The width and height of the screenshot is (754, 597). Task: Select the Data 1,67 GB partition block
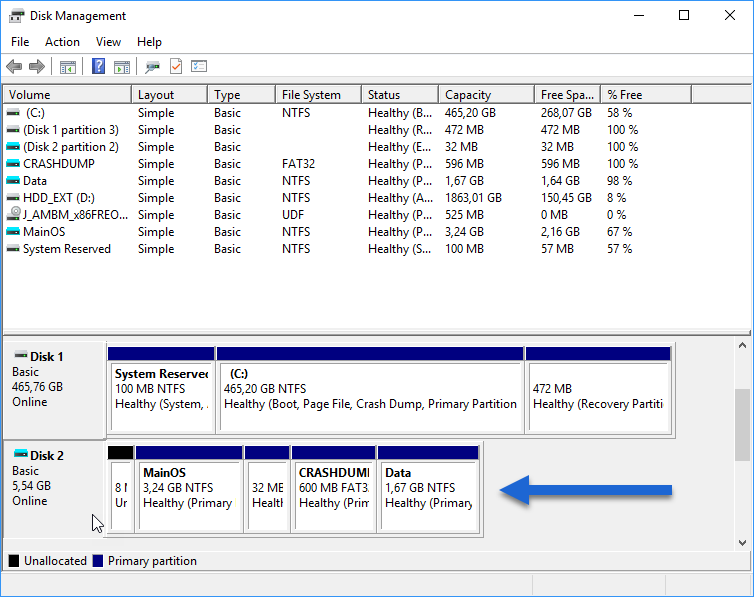point(428,489)
